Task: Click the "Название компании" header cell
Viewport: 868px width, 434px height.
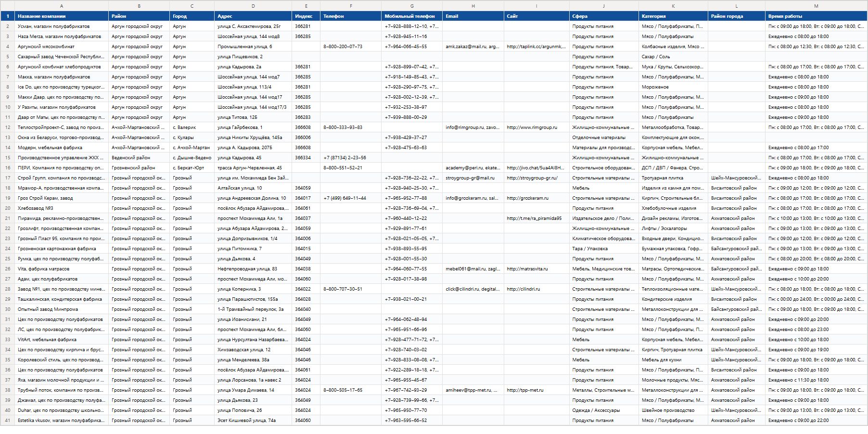Action: point(62,16)
